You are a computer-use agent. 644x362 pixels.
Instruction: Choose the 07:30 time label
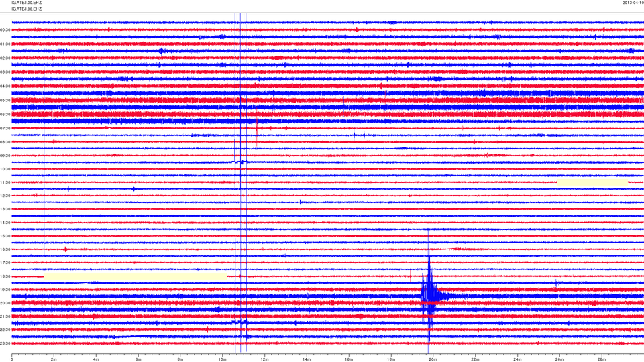(5, 129)
